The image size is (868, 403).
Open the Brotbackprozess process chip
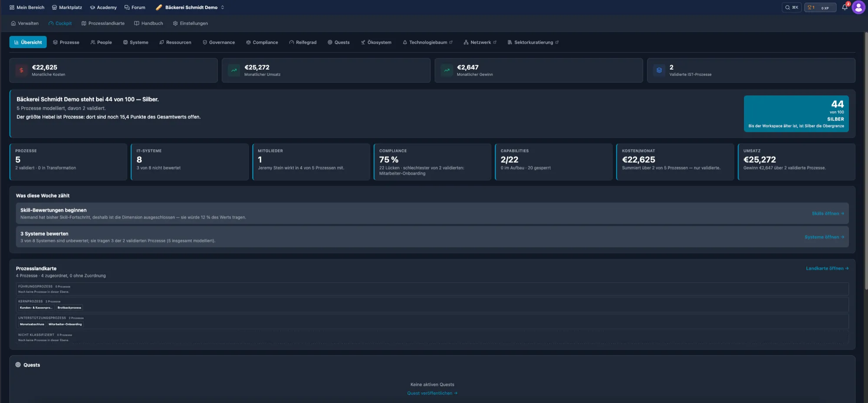coord(69,307)
